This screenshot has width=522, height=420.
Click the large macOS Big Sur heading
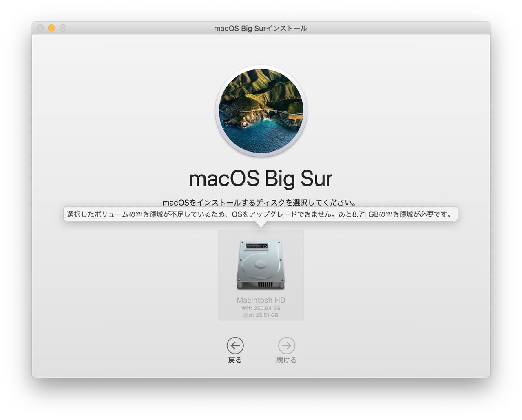(x=261, y=179)
